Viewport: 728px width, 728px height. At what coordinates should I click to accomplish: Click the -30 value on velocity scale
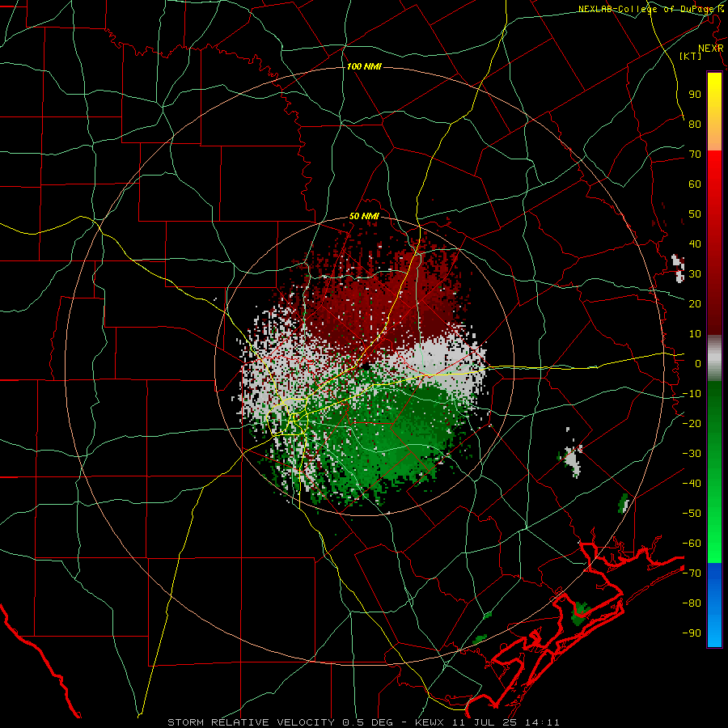[x=692, y=454]
